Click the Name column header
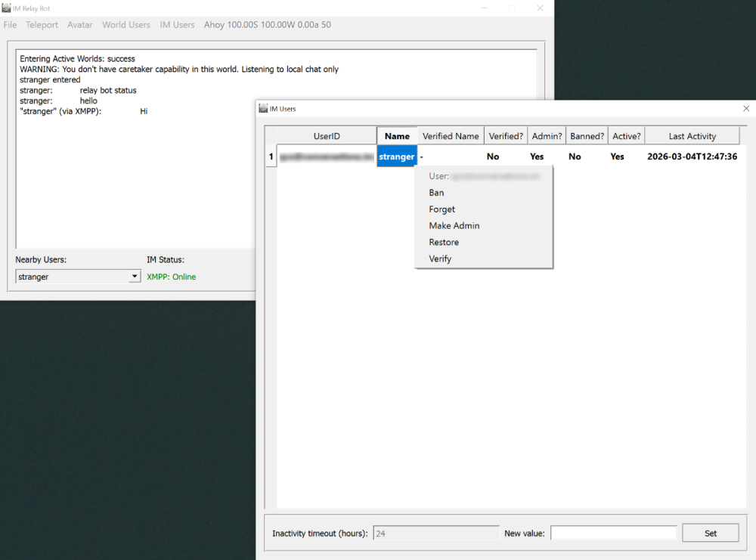Viewport: 756px width, 560px height. tap(397, 135)
